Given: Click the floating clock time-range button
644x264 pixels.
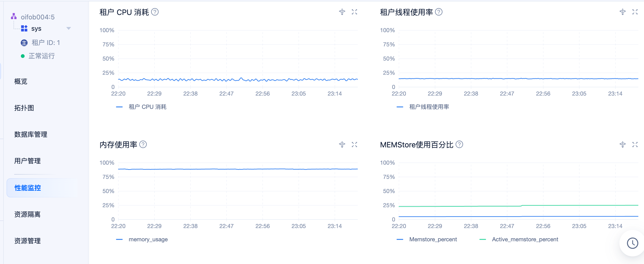Looking at the screenshot, I should [x=632, y=243].
